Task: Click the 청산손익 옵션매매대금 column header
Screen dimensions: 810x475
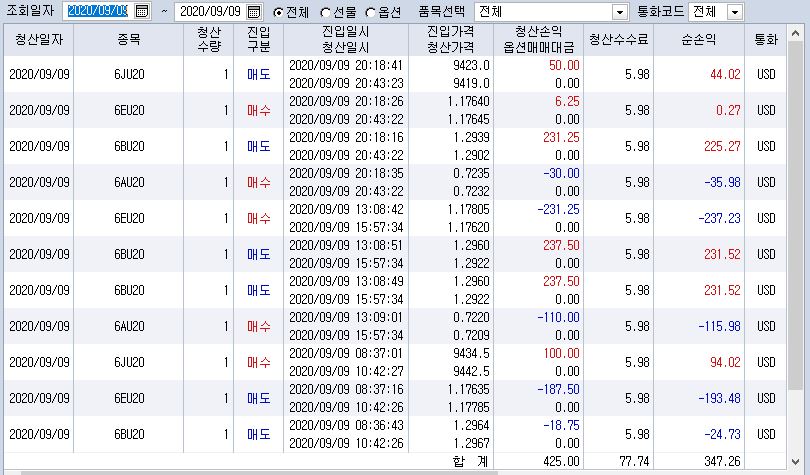Action: [x=538, y=40]
